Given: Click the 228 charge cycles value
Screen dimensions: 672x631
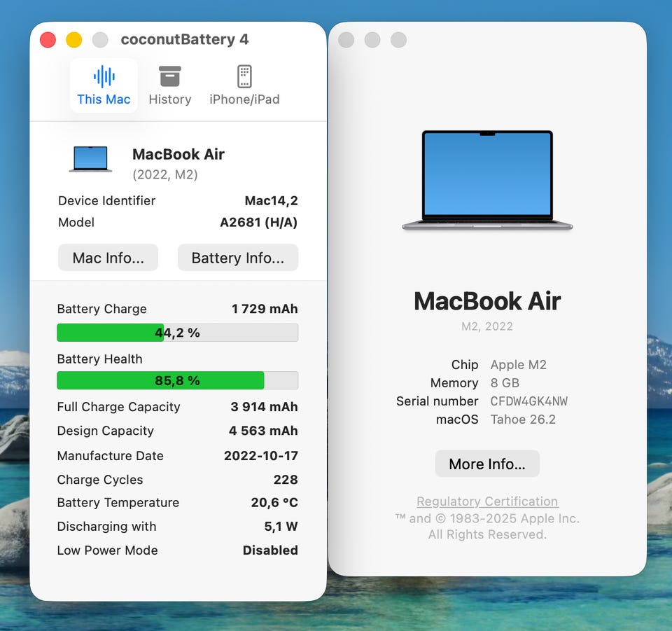Looking at the screenshot, I should coord(286,479).
